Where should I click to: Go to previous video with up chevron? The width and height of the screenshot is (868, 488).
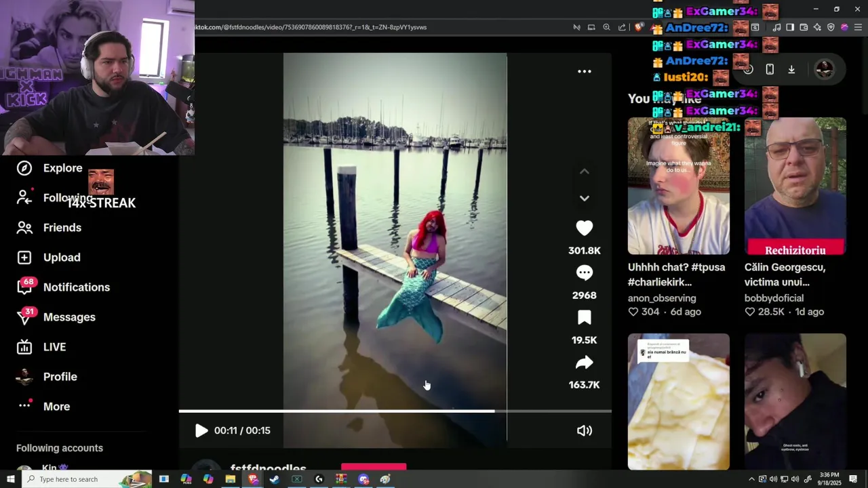pyautogui.click(x=584, y=171)
